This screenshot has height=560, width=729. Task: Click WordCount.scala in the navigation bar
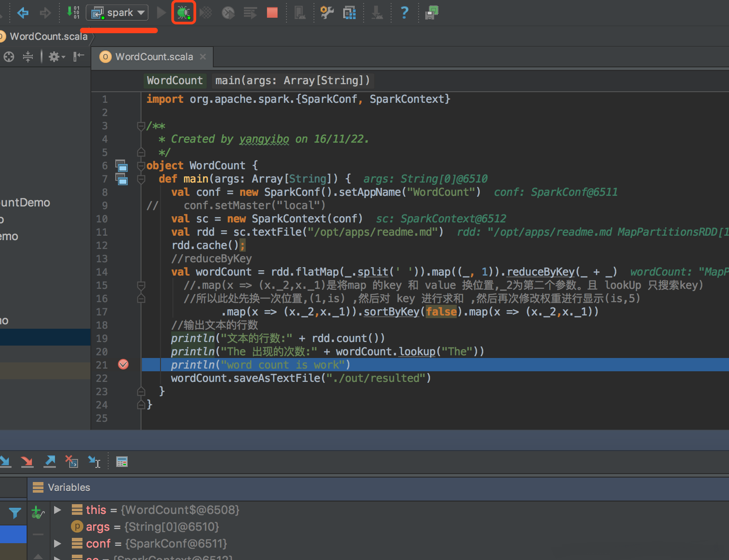point(48,36)
